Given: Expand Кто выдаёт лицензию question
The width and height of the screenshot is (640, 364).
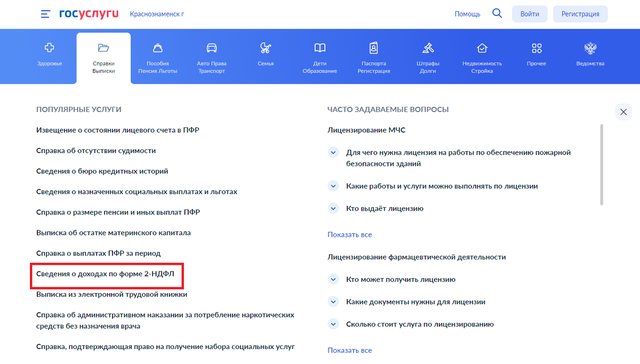Looking at the screenshot, I should [x=333, y=208].
